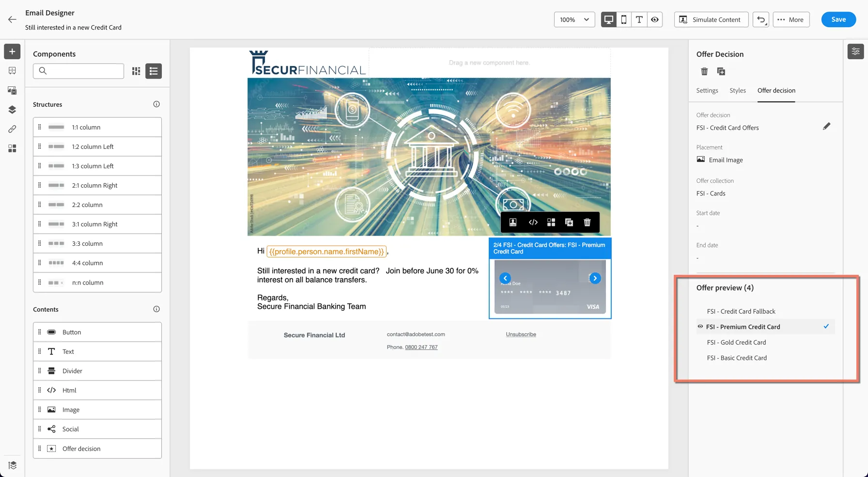Click trash icon in floating image toolbar
This screenshot has width=868, height=477.
(587, 223)
